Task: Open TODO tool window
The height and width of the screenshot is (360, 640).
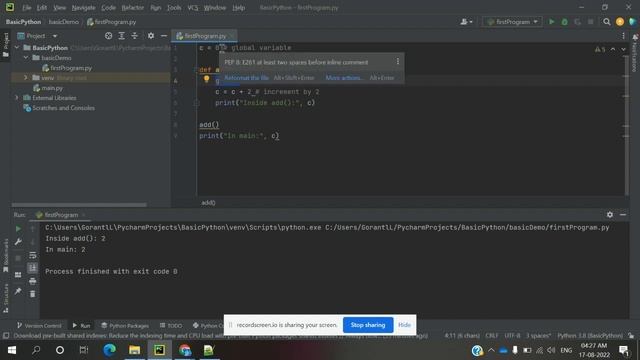Action: point(171,325)
